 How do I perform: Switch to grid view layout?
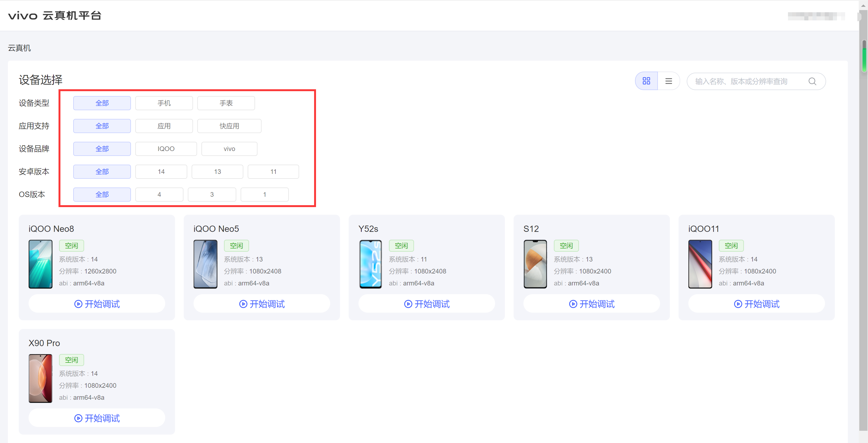[x=646, y=81]
